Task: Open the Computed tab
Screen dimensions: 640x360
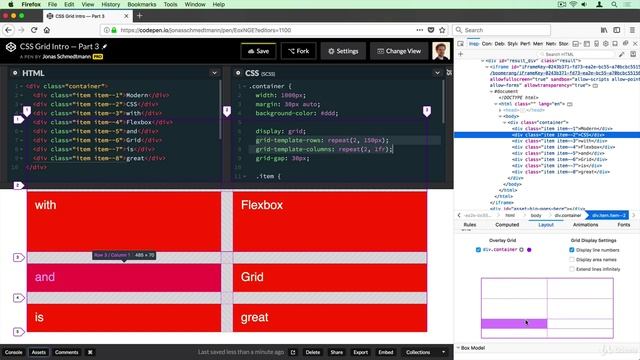Action: pos(507,225)
